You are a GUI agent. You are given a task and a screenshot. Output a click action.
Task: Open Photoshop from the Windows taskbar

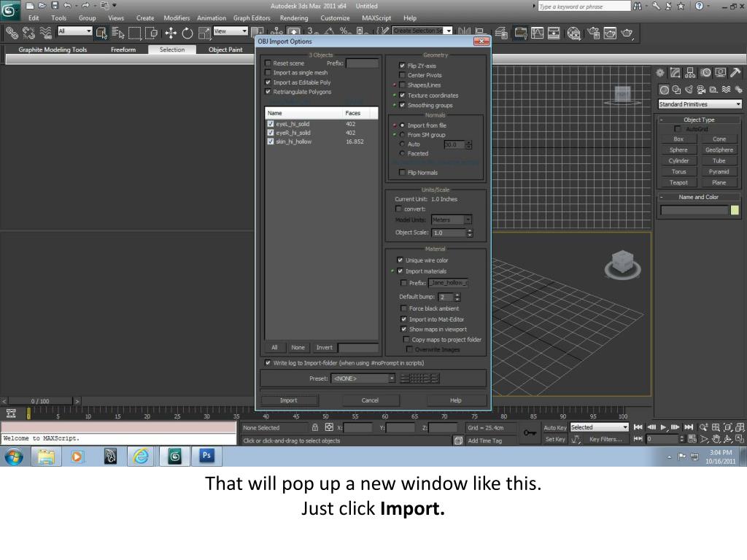206,456
